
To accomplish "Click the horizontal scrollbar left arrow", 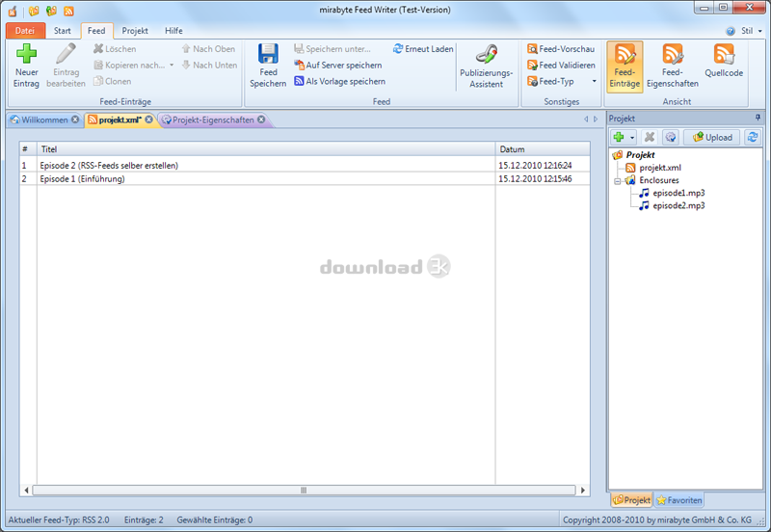I will click(x=26, y=491).
